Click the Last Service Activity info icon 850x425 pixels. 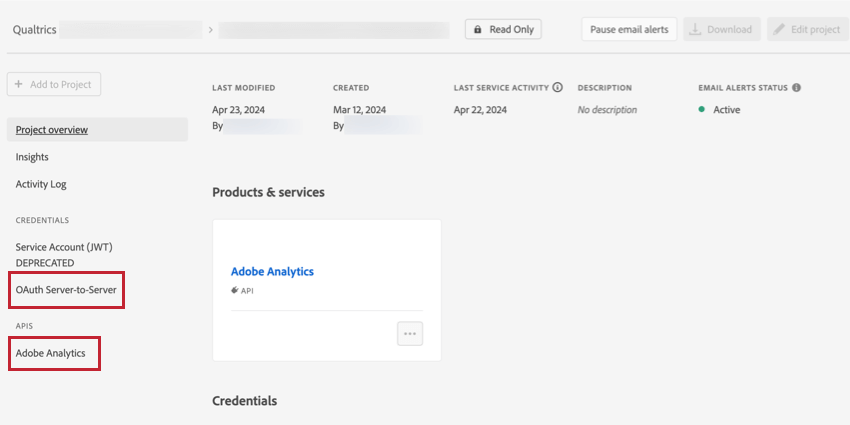click(557, 88)
